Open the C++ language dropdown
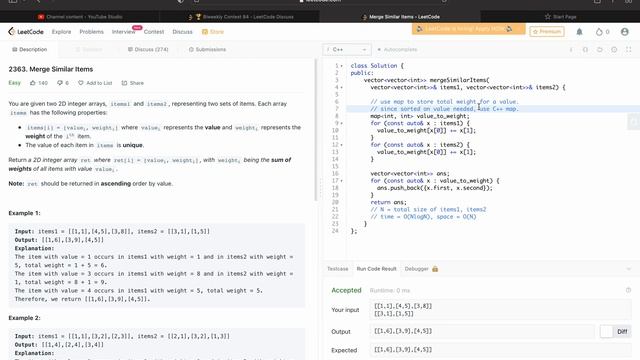Image resolution: width=640 pixels, height=360 pixels. click(347, 49)
